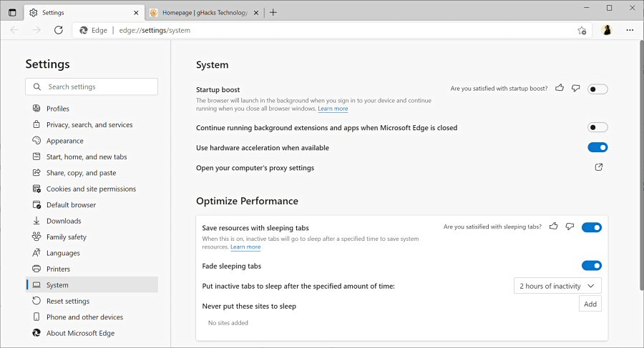Click Learn more under Startup boost
This screenshot has width=644, height=348.
click(333, 109)
